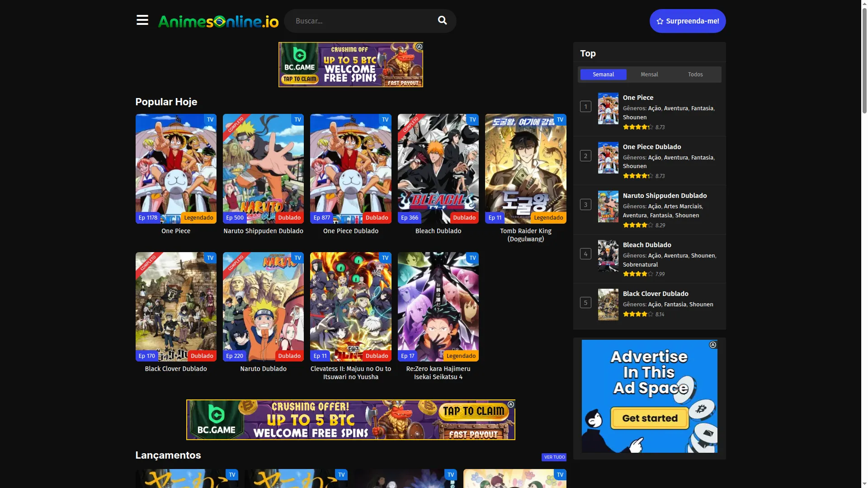Click 'Re:Zero kara Hajimeru Isekai Seikatsu 4' title
Viewport: 868px width, 488px height.
(x=438, y=373)
